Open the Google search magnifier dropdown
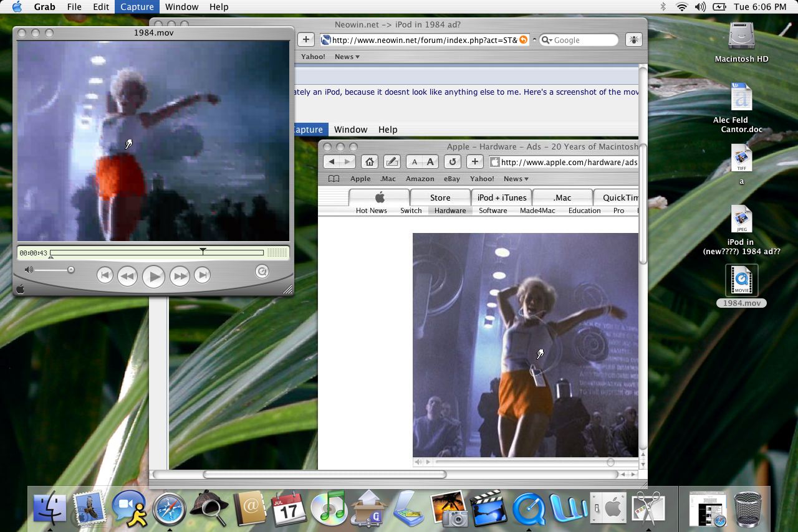The height and width of the screenshot is (532, 798). [x=546, y=40]
